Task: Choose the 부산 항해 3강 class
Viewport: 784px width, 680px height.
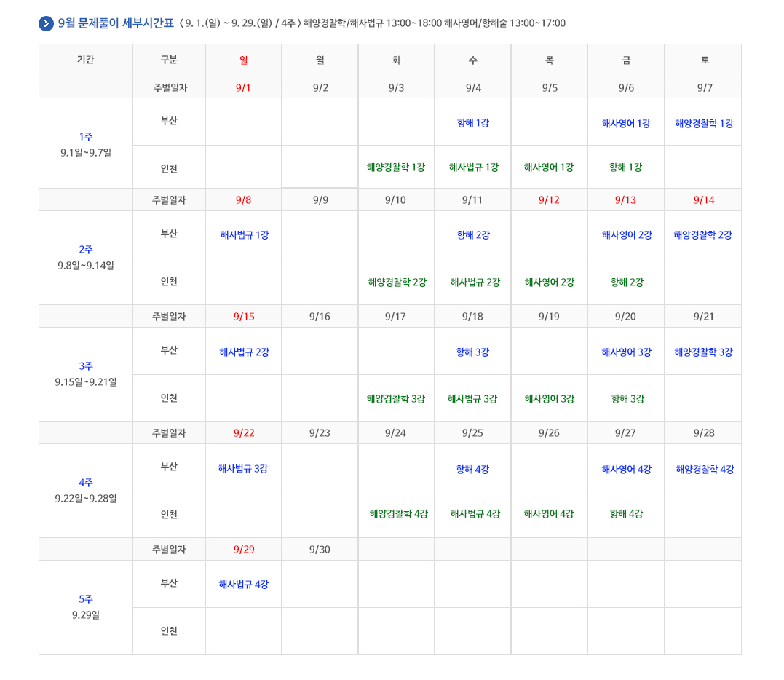Action: point(472,352)
